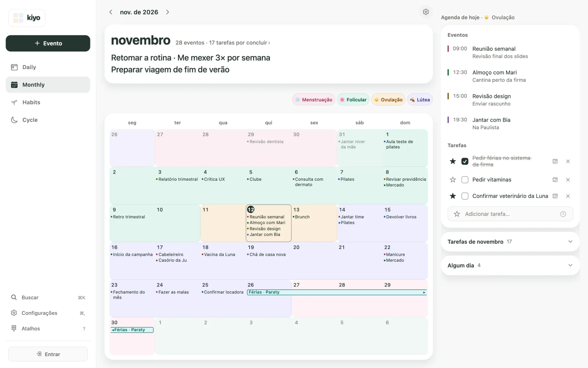The width and height of the screenshot is (588, 368).
Task: Open Férias · Paraty bar on day 26
Action: click(x=337, y=292)
